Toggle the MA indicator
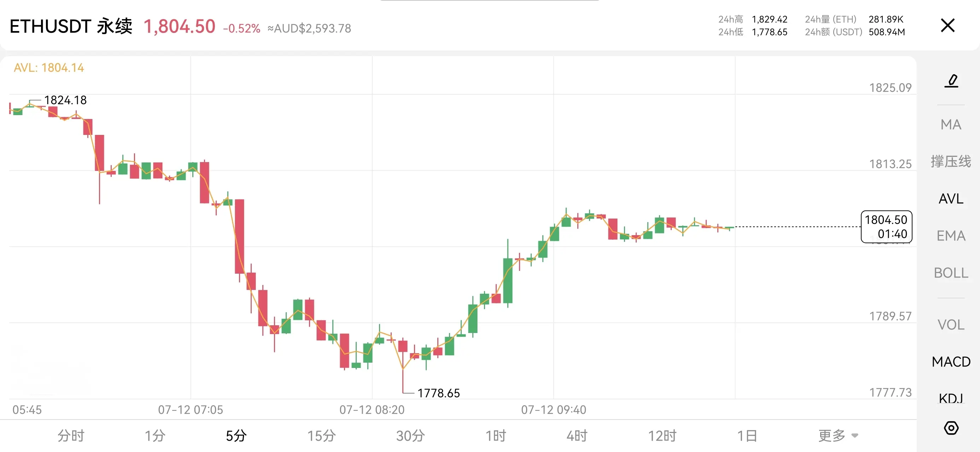The height and width of the screenshot is (452, 980). (951, 124)
